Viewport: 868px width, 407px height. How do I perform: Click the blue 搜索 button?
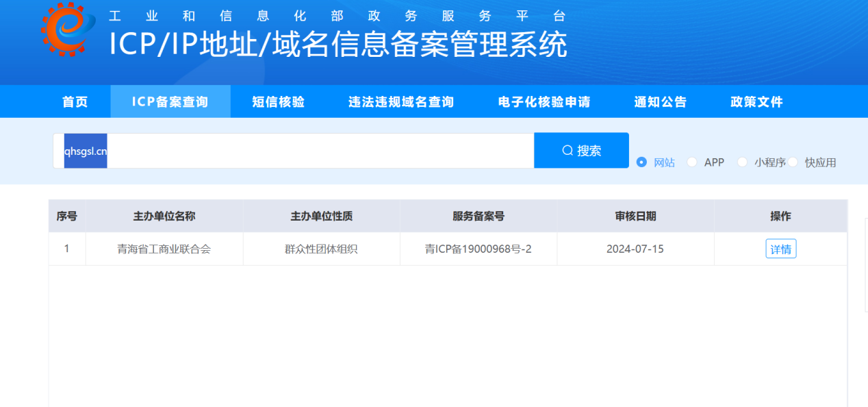581,151
